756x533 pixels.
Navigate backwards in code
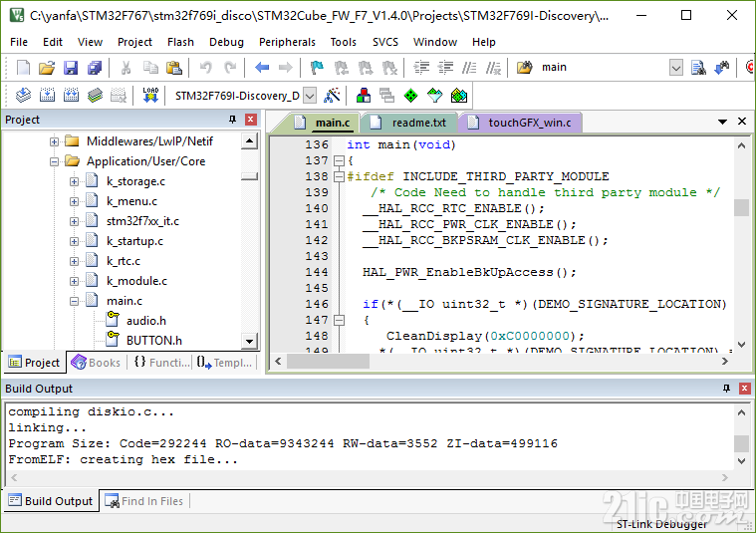tap(262, 68)
